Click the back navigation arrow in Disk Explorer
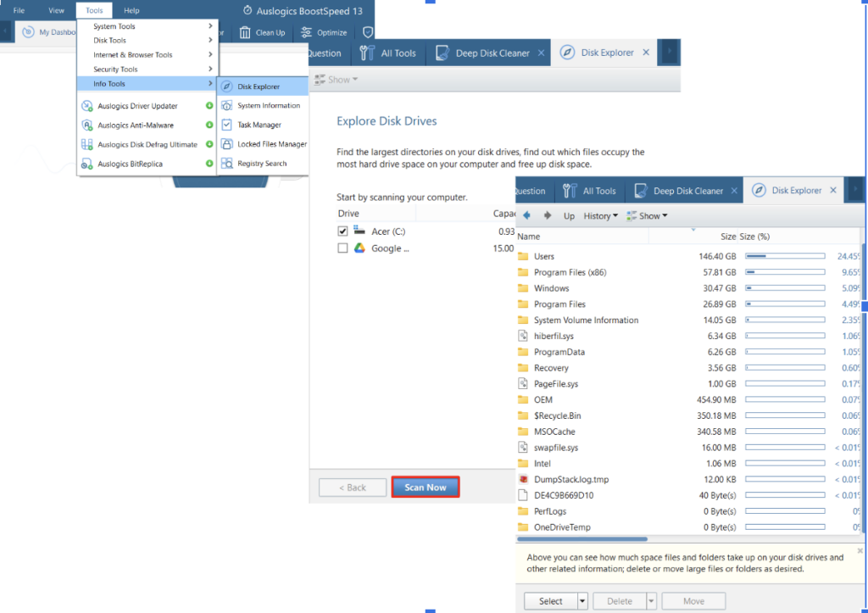Image resolution: width=868 pixels, height=613 pixels. [527, 215]
